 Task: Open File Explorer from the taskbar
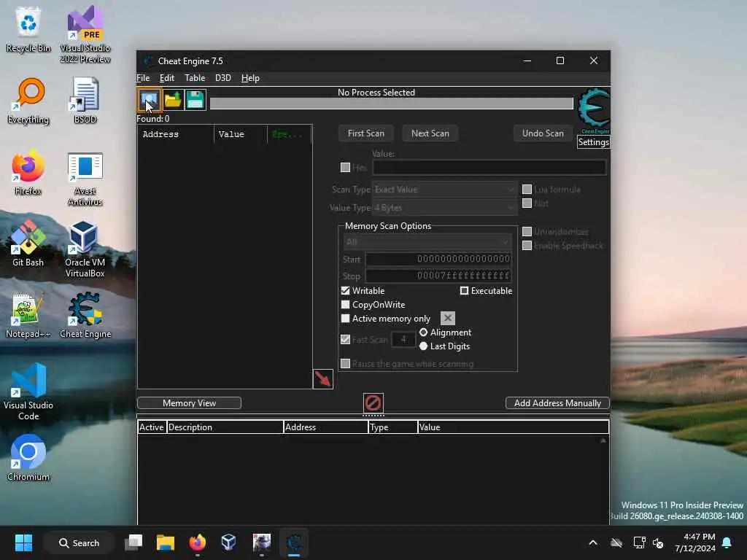166,542
